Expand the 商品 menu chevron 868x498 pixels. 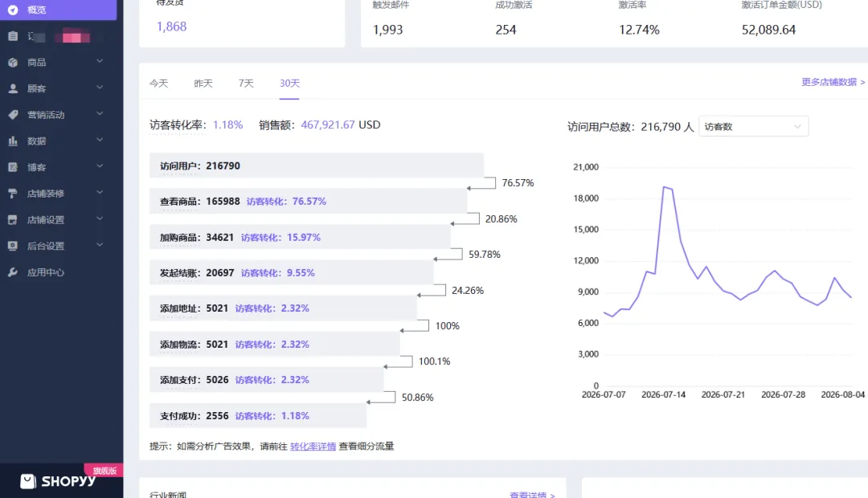[100, 61]
